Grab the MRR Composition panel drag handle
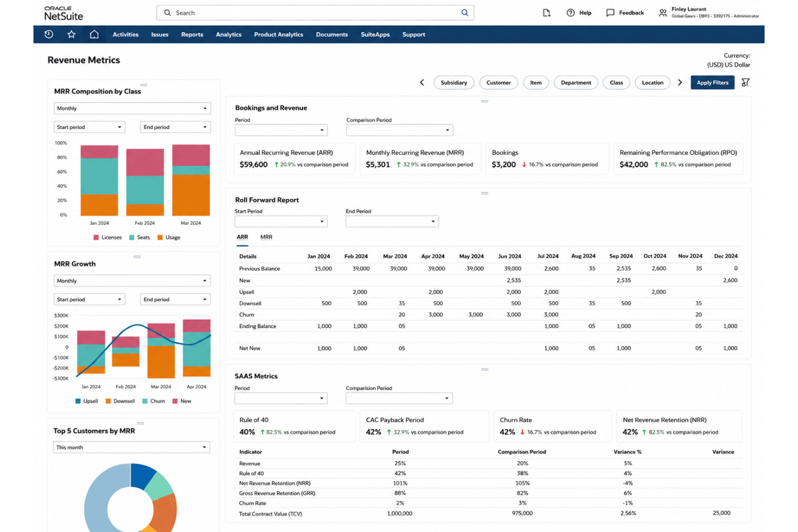798x532 pixels. [x=143, y=85]
